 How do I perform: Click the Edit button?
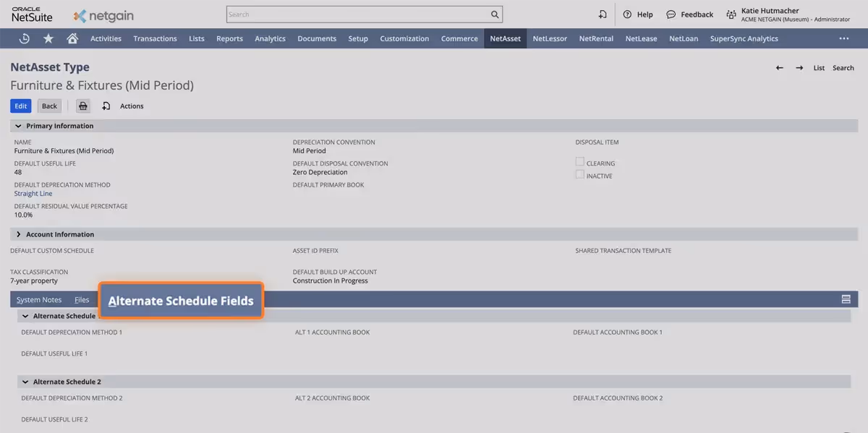[19, 105]
